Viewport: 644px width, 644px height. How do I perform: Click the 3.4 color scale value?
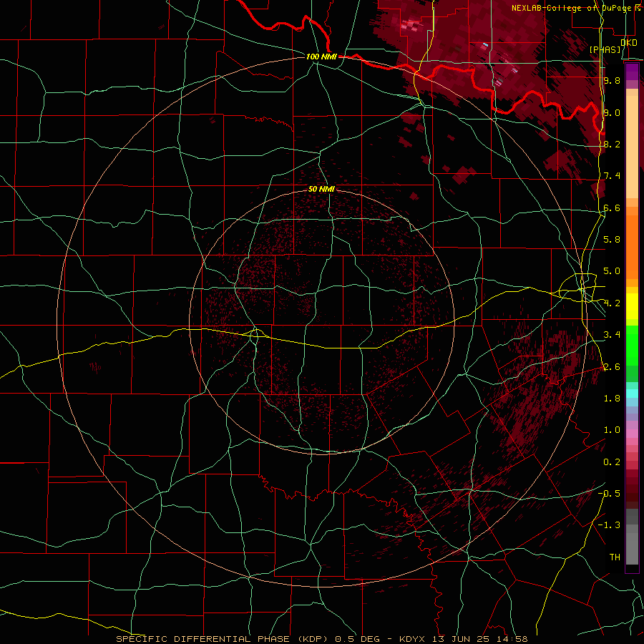pos(612,335)
